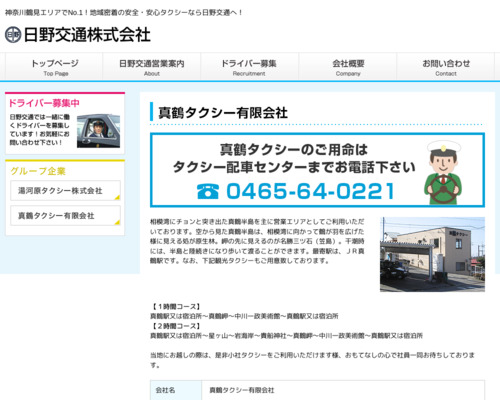Click the taxi driver photo thumbnail
Screen dimensions: 500x400
98,131
